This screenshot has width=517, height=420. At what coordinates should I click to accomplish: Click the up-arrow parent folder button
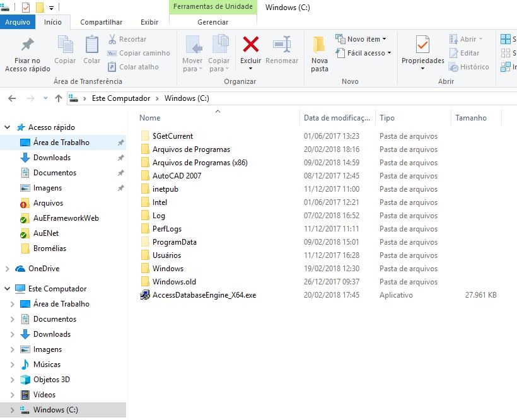pyautogui.click(x=59, y=98)
